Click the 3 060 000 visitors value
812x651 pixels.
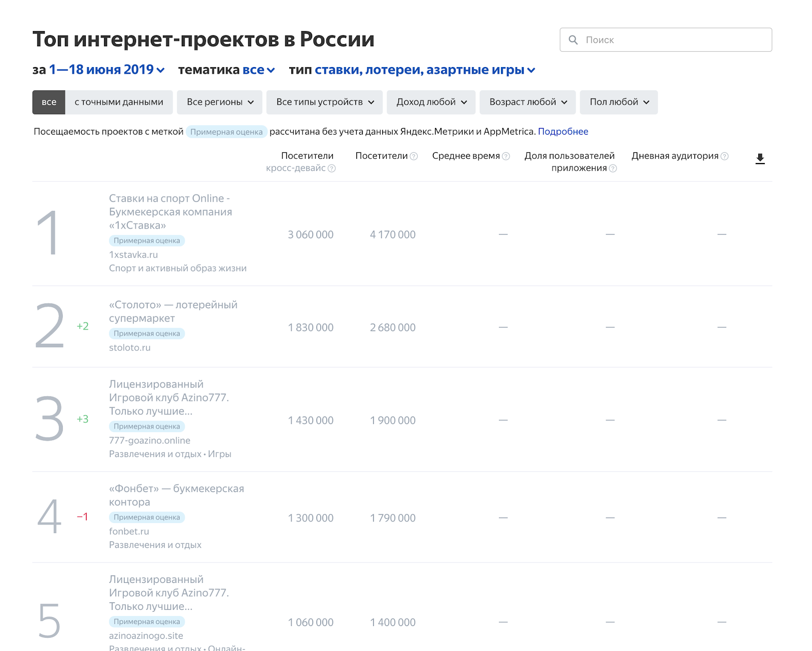point(311,235)
